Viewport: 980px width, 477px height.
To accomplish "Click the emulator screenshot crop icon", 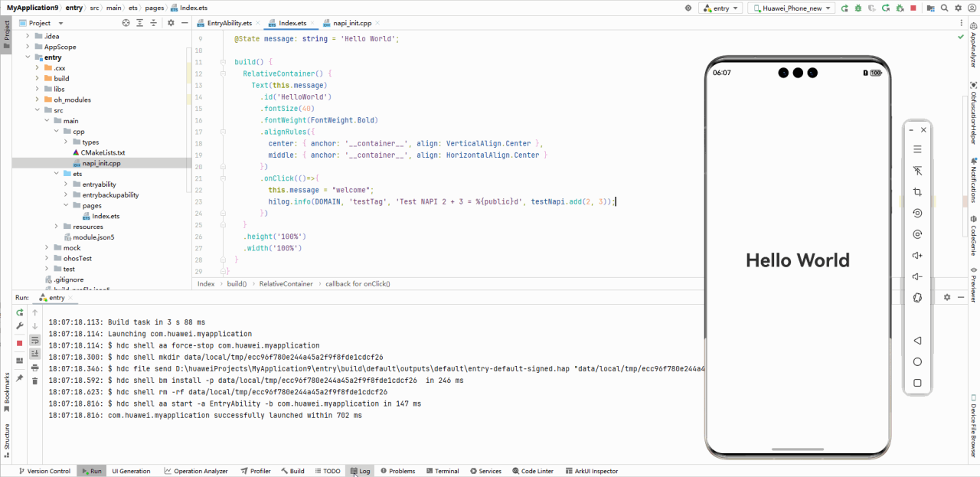I will point(917,192).
